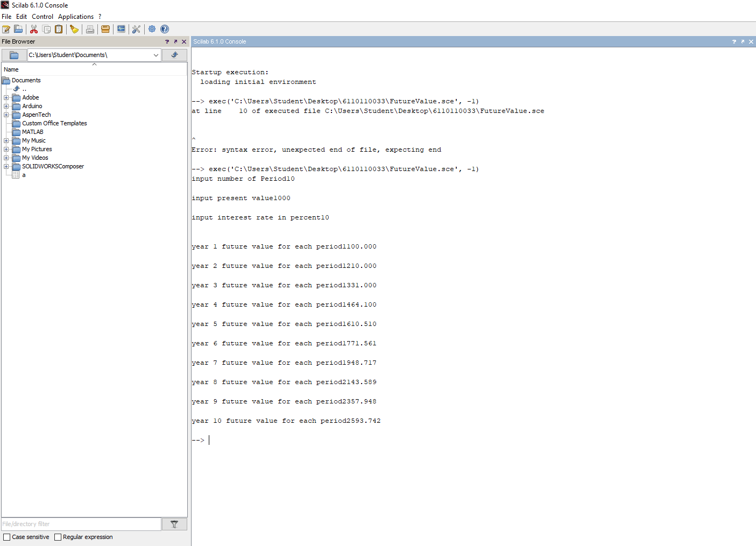
Task: Expand the AspenTech folder node
Action: [x=6, y=115]
